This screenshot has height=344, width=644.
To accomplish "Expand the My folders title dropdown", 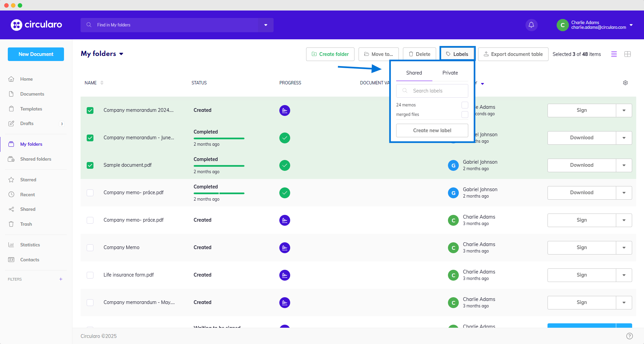I will 121,54.
